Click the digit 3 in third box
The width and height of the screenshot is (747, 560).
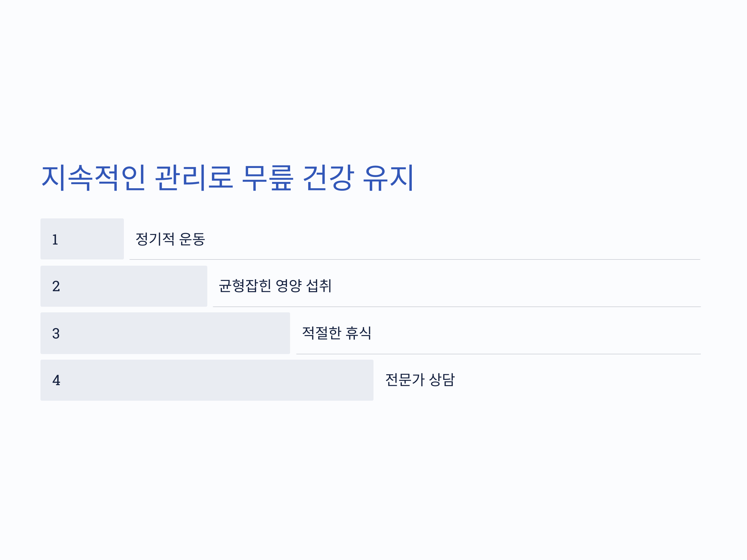point(56,334)
